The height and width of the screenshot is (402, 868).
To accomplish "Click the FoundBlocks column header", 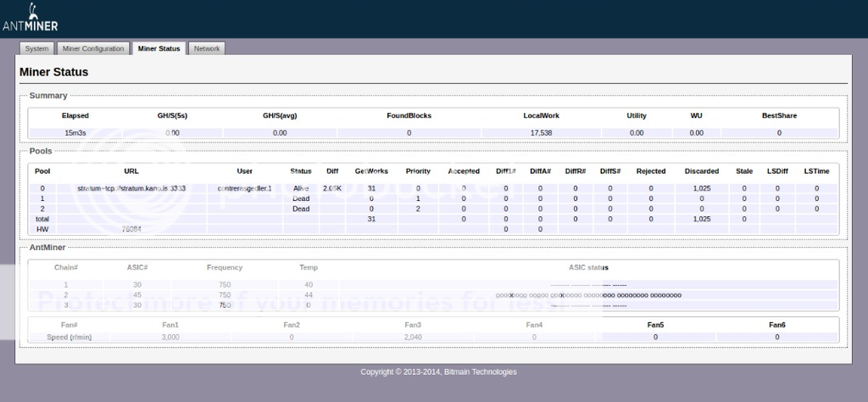I will 409,115.
